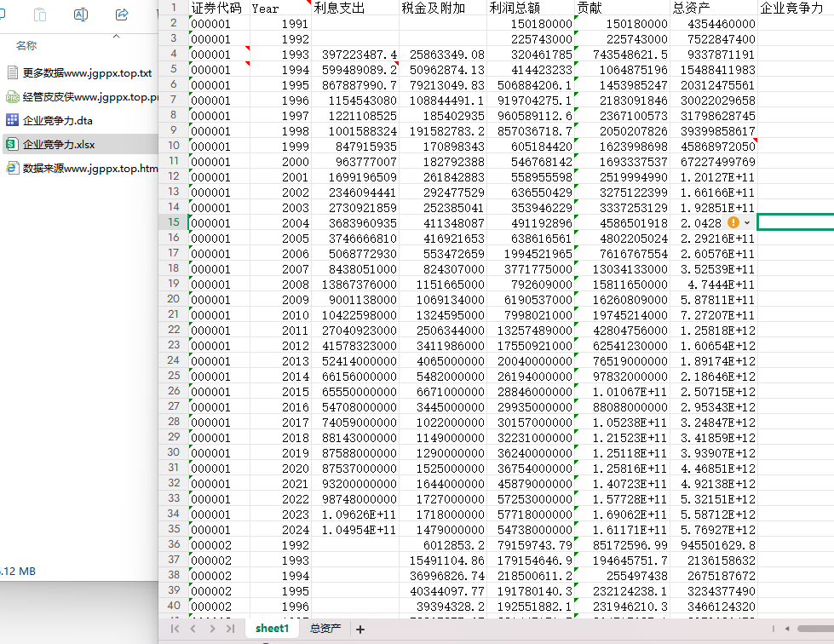Switch to the sheet1 tab

(272, 629)
